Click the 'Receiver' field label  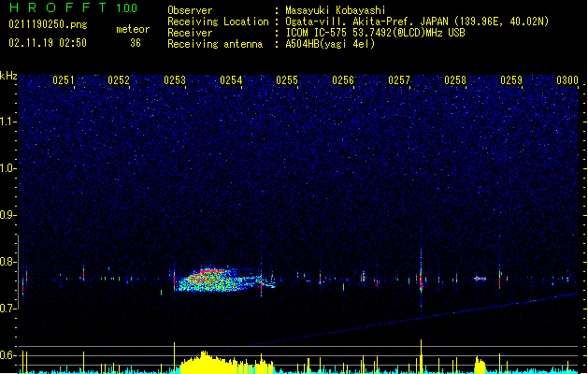click(190, 33)
